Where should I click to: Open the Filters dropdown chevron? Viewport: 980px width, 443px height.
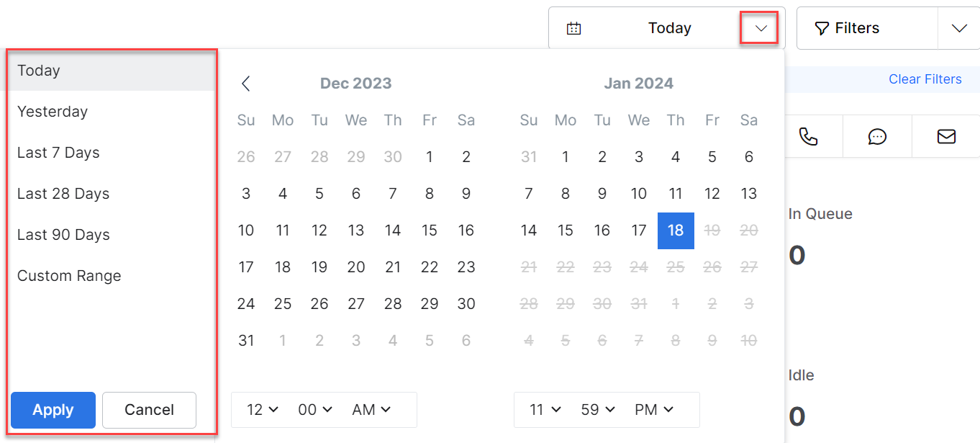(959, 29)
